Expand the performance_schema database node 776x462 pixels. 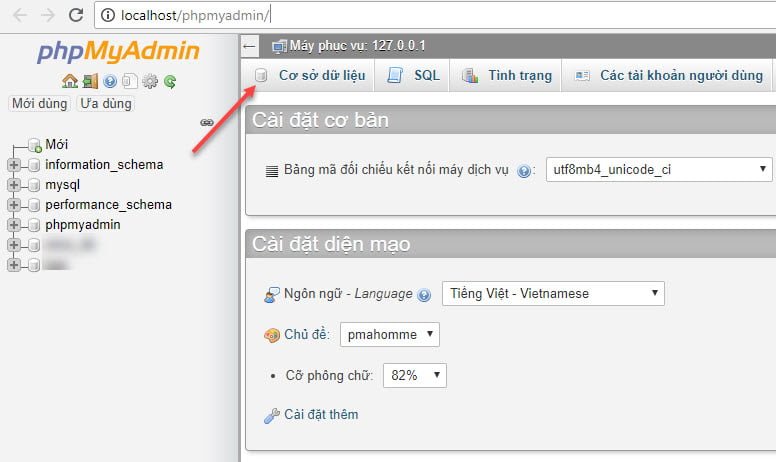click(x=14, y=205)
